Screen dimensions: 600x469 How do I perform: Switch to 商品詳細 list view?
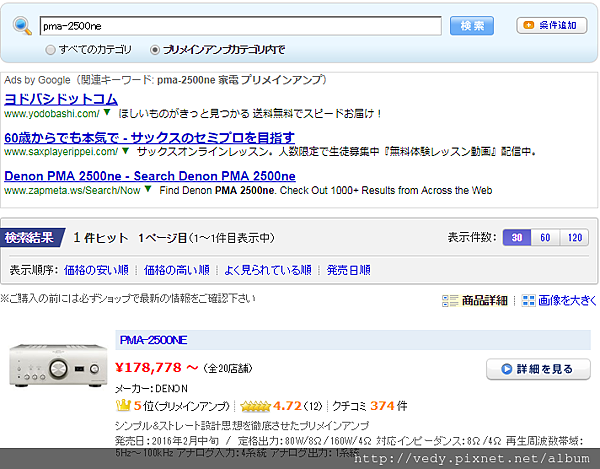point(484,301)
